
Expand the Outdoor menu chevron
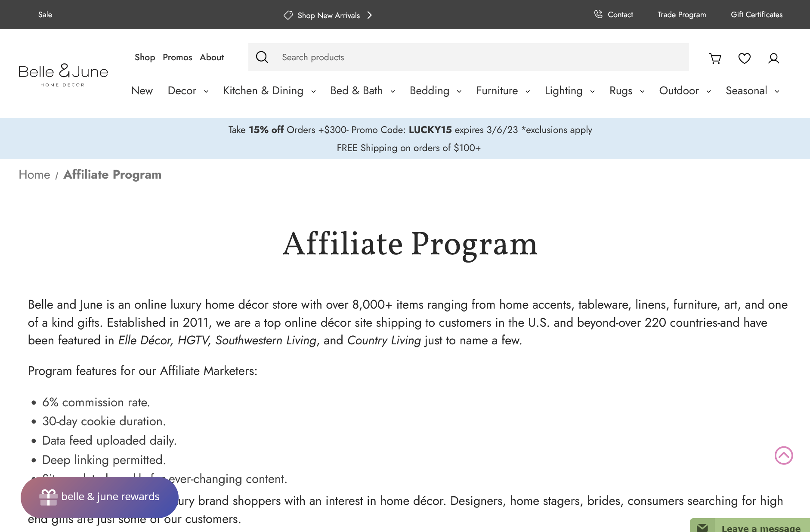tap(708, 91)
